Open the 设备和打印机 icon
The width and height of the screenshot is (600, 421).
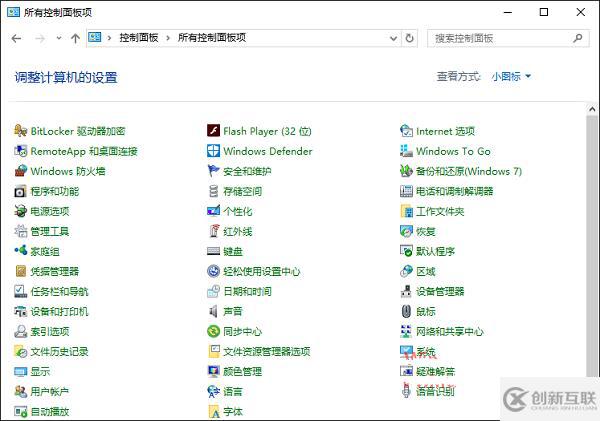tap(20, 311)
